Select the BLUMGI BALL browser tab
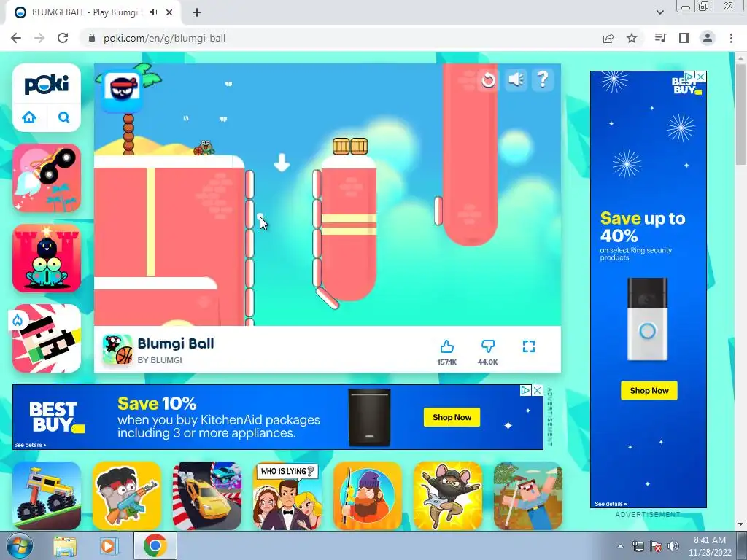The width and height of the screenshot is (747, 560). tap(93, 13)
